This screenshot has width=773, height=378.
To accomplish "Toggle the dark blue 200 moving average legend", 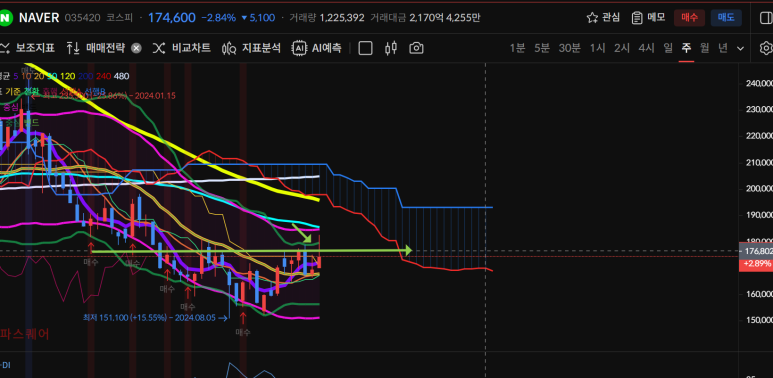I will point(85,76).
